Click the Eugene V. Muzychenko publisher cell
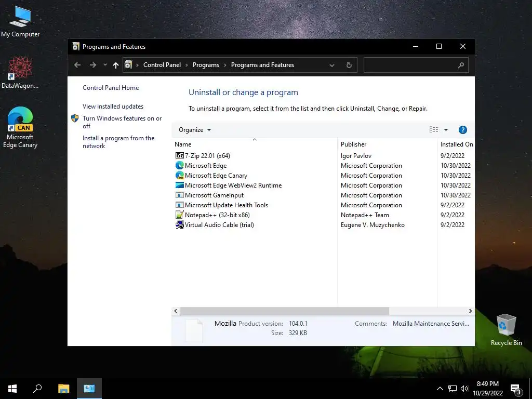The image size is (532, 399). (x=373, y=224)
